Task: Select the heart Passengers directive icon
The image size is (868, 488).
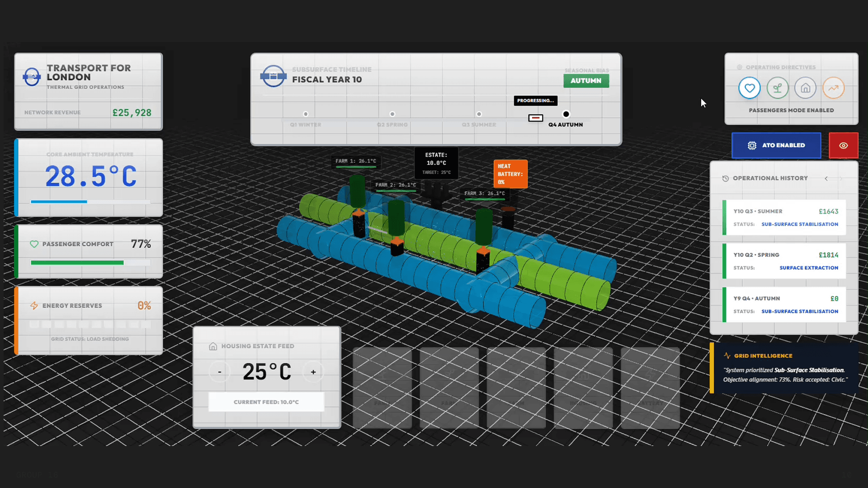Action: pyautogui.click(x=749, y=88)
